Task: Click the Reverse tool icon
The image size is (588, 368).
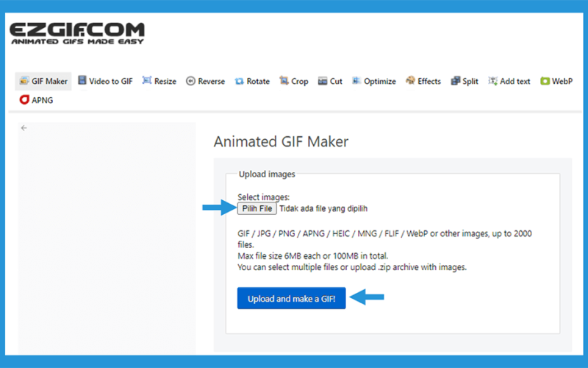Action: 190,81
